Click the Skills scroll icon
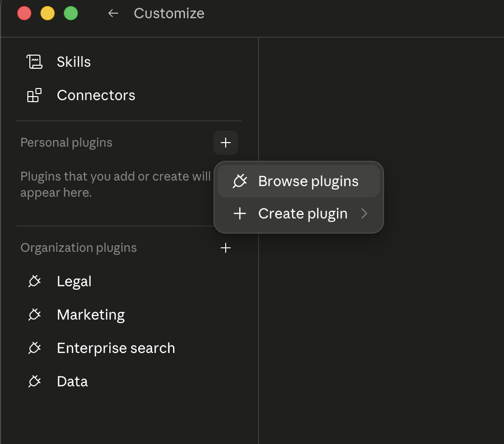The height and width of the screenshot is (444, 504). (34, 62)
